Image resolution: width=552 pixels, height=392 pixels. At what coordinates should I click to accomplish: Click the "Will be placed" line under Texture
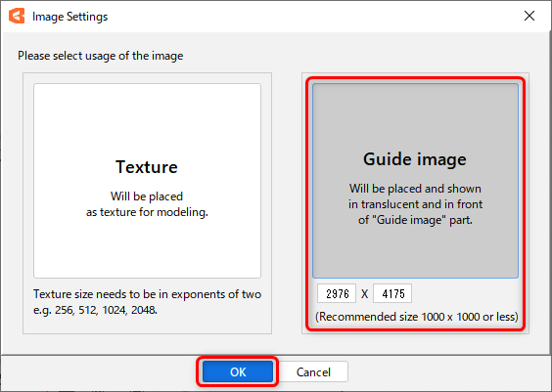tap(147, 196)
